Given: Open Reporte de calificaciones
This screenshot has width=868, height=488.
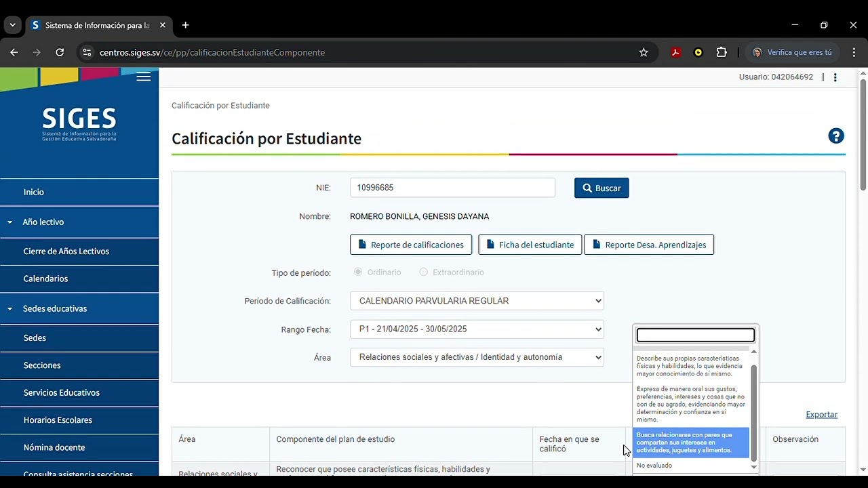Looking at the screenshot, I should (x=411, y=245).
